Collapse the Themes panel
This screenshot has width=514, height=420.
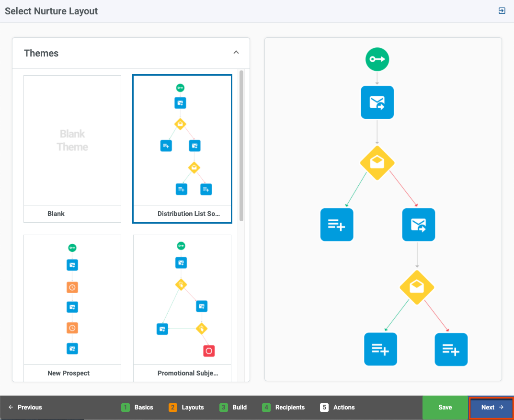(x=236, y=53)
